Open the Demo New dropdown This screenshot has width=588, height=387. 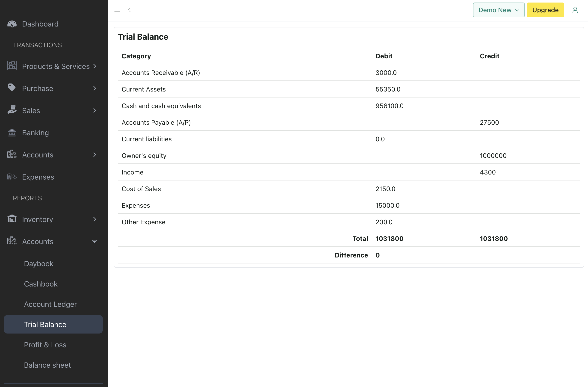click(x=499, y=10)
